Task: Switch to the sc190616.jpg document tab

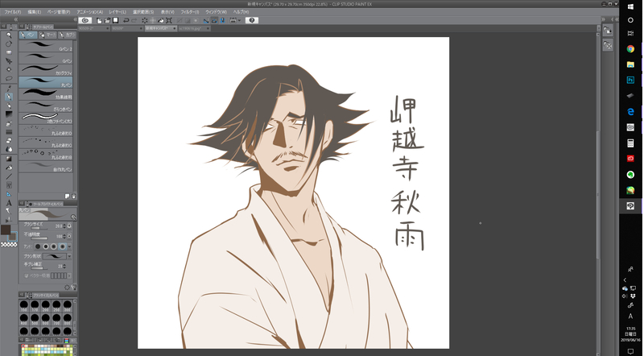Action: 195,28
